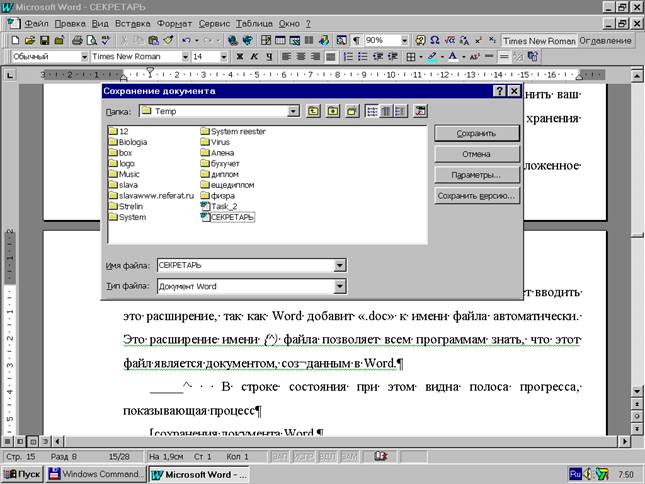Select the Biologia folder in the list
The image size is (645, 484).
pos(132,142)
